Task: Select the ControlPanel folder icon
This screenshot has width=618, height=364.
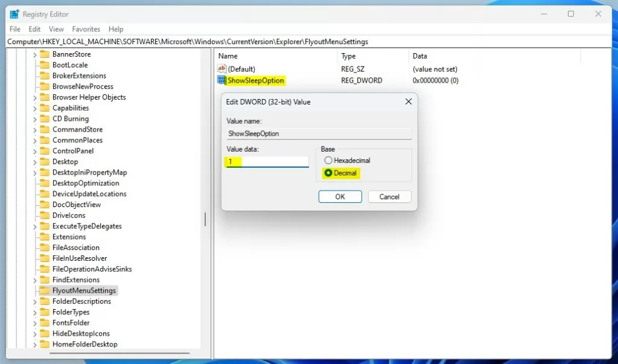Action: click(45, 151)
